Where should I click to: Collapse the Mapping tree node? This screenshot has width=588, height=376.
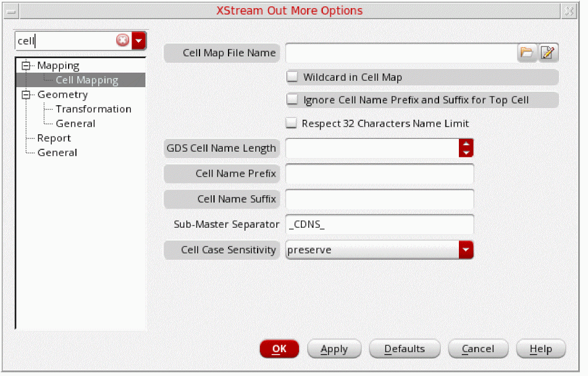point(26,66)
